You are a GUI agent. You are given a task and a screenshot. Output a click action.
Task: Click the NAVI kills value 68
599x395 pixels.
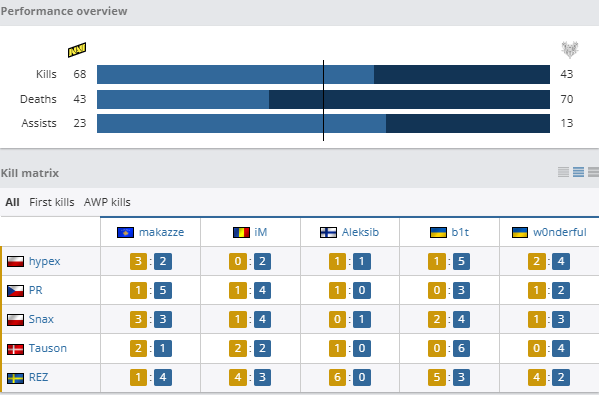pyautogui.click(x=79, y=74)
